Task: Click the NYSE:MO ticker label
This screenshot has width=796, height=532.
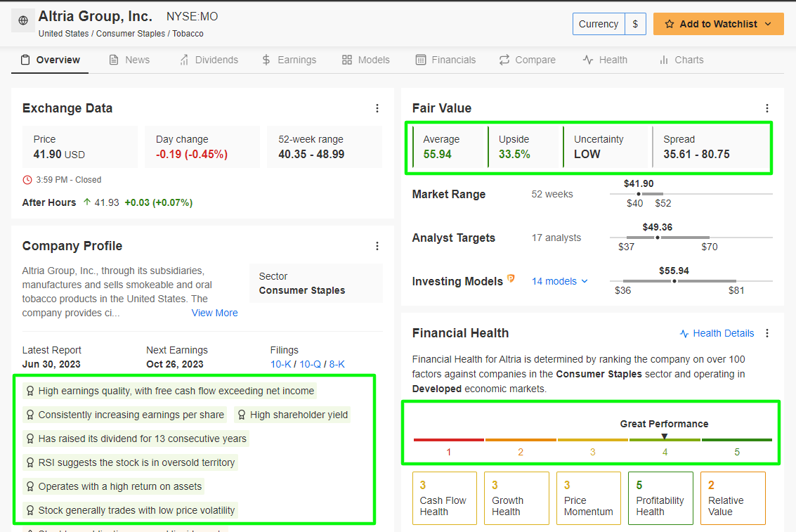Action: point(192,17)
